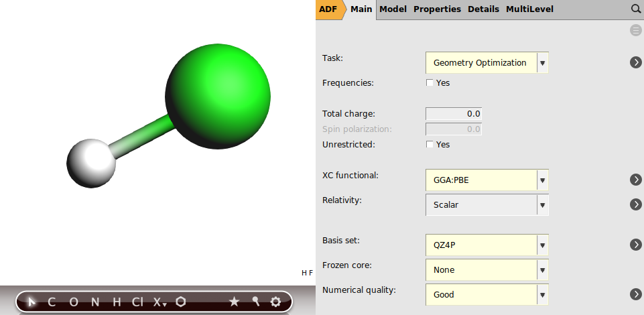The width and height of the screenshot is (644, 315).
Task: Open the Numerical quality dropdown Good
Action: coord(487,294)
